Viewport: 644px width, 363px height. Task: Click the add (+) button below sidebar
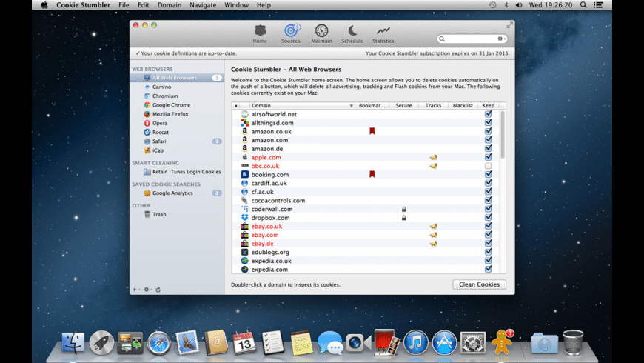(135, 290)
